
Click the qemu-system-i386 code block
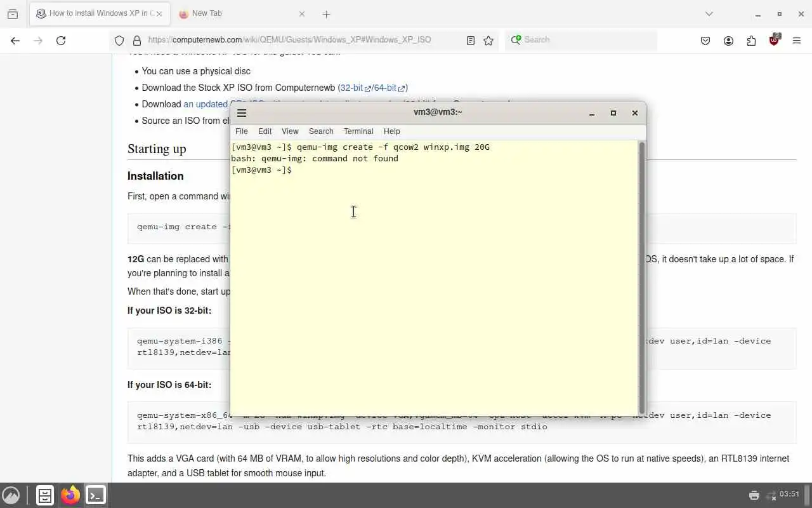[x=462, y=349]
